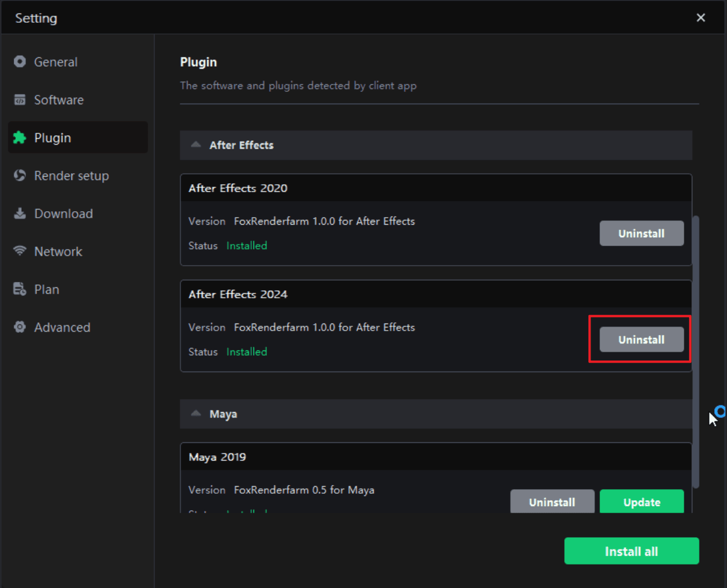Switch to the Network settings tab
Screen dimensions: 727x588
click(58, 252)
